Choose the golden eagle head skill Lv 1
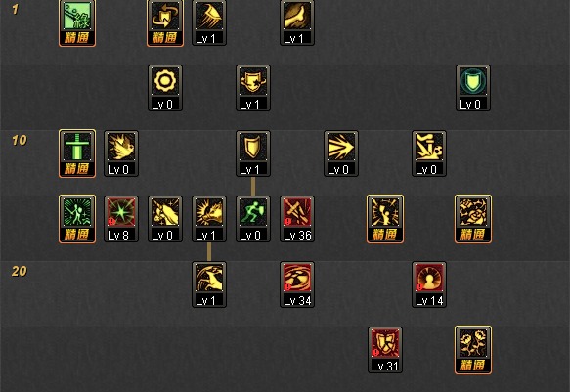Viewport: 570px width, 392px height. tap(209, 284)
